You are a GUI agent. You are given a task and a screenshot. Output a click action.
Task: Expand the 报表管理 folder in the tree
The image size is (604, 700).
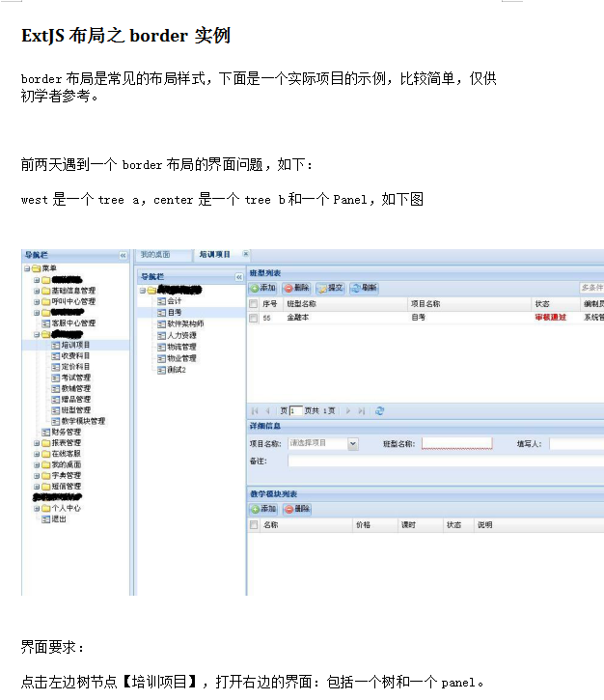tap(37, 443)
